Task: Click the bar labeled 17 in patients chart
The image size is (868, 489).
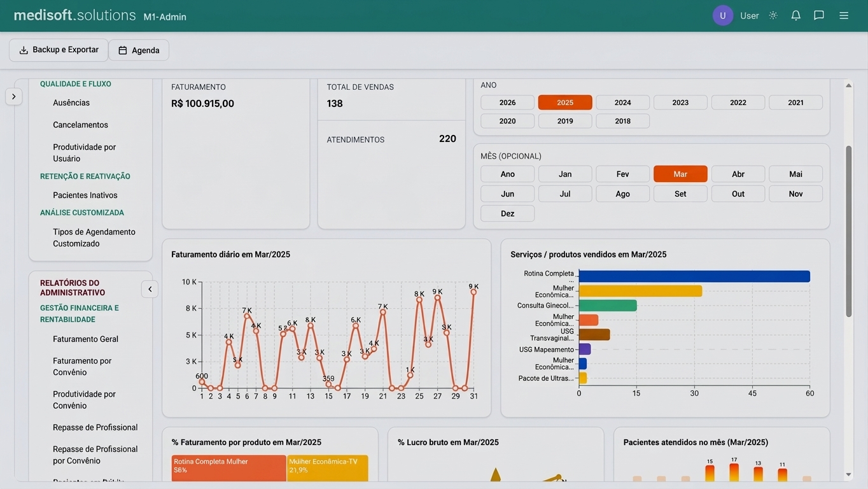Action: click(x=734, y=472)
